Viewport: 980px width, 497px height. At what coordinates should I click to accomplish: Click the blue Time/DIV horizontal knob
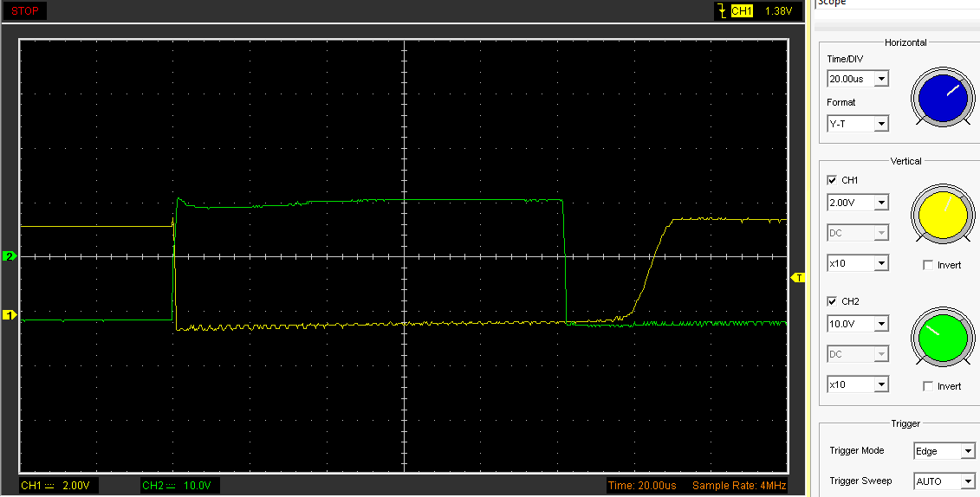pyautogui.click(x=943, y=98)
